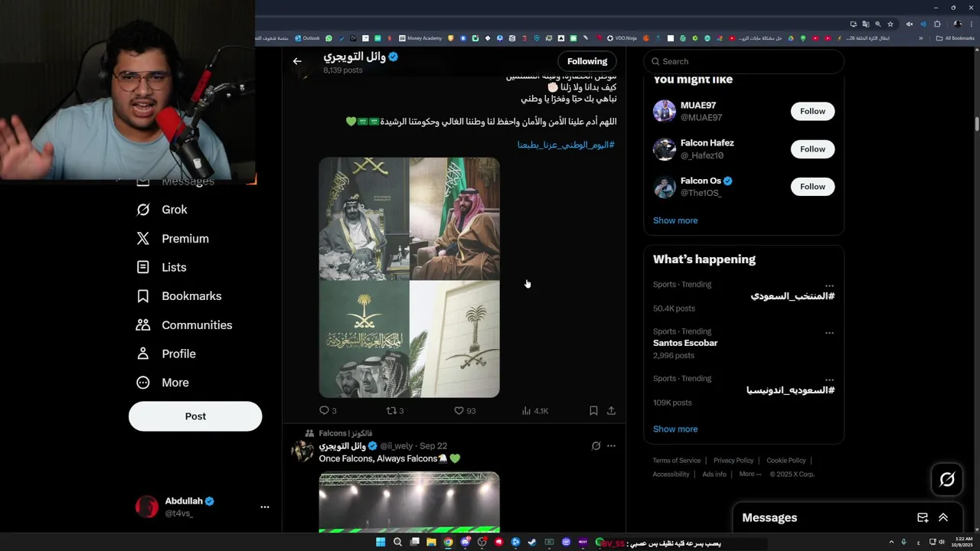Open the Windows Start menu
980x551 pixels.
pyautogui.click(x=381, y=543)
